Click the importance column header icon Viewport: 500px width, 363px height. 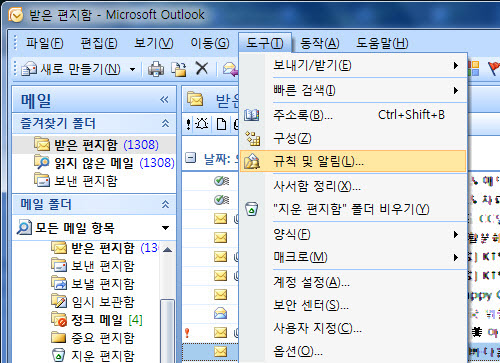point(188,124)
